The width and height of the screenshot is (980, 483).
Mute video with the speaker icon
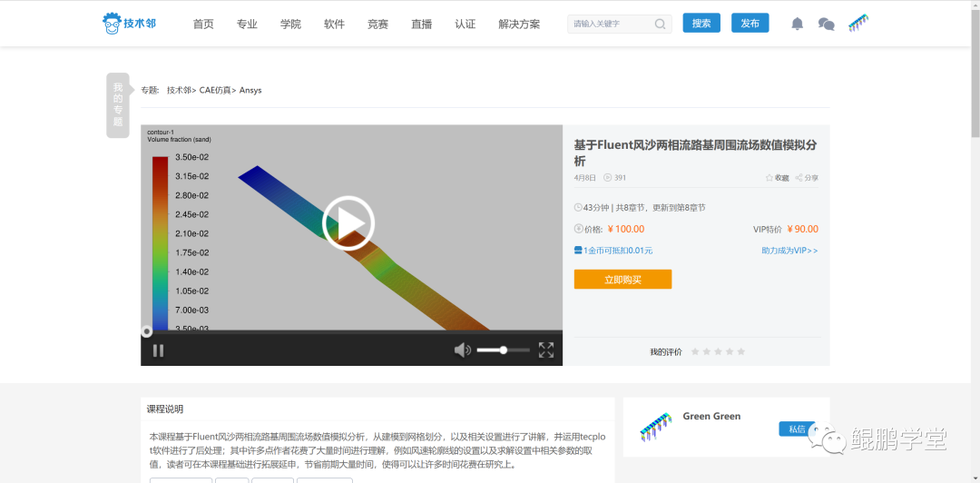(463, 350)
